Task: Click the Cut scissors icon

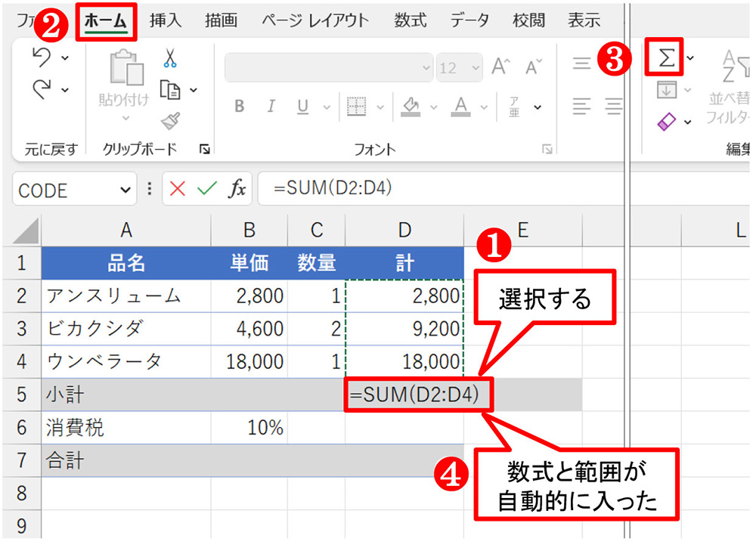Action: [x=169, y=57]
